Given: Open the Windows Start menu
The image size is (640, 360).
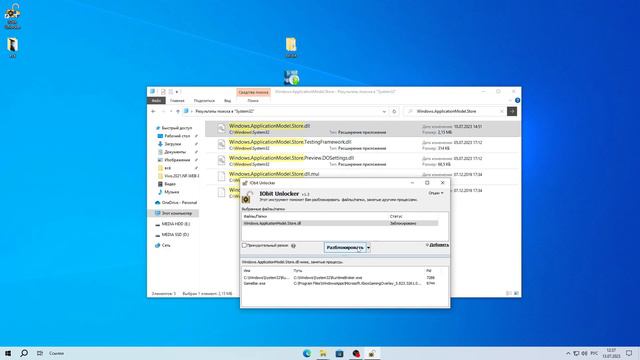Looking at the screenshot, I should [8, 353].
